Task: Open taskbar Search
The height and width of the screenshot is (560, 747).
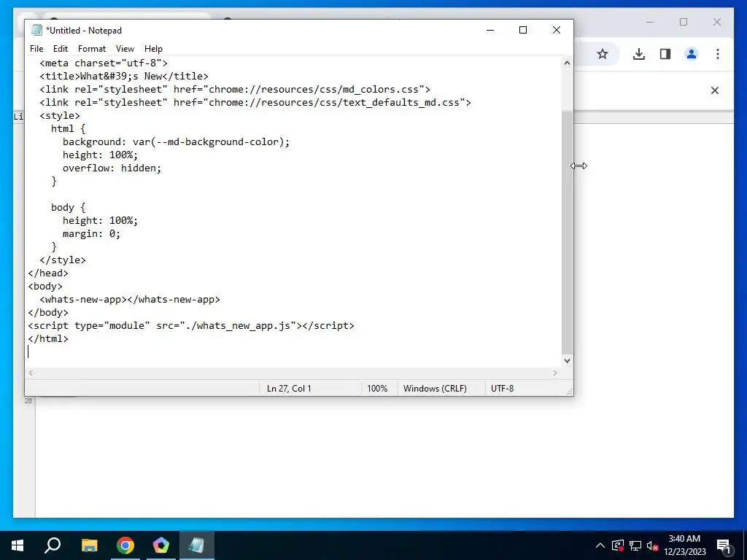Action: (x=53, y=545)
